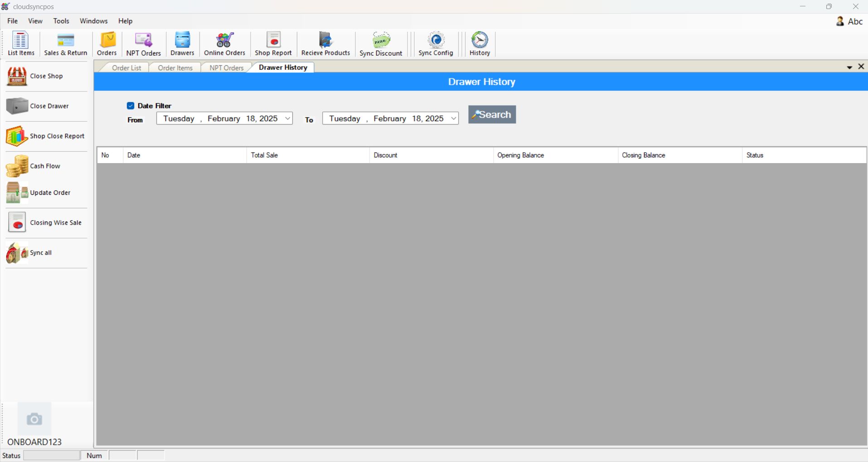Close the Drawer History tab panel

click(x=861, y=67)
